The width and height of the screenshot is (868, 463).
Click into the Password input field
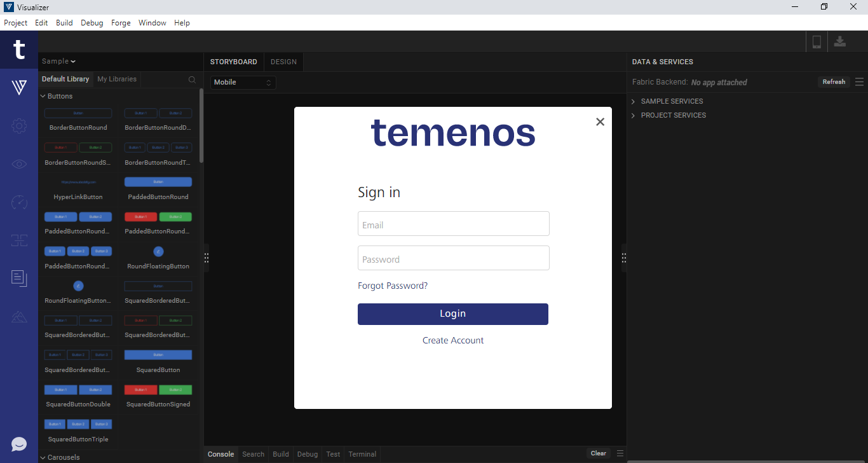click(454, 258)
